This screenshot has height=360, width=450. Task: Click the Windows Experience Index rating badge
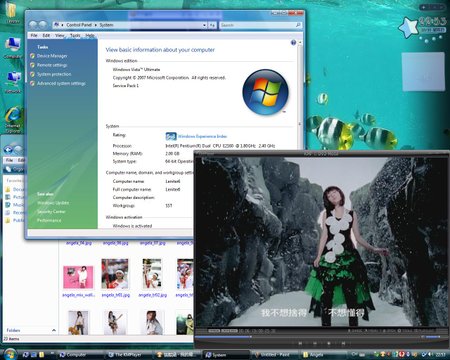coord(171,136)
